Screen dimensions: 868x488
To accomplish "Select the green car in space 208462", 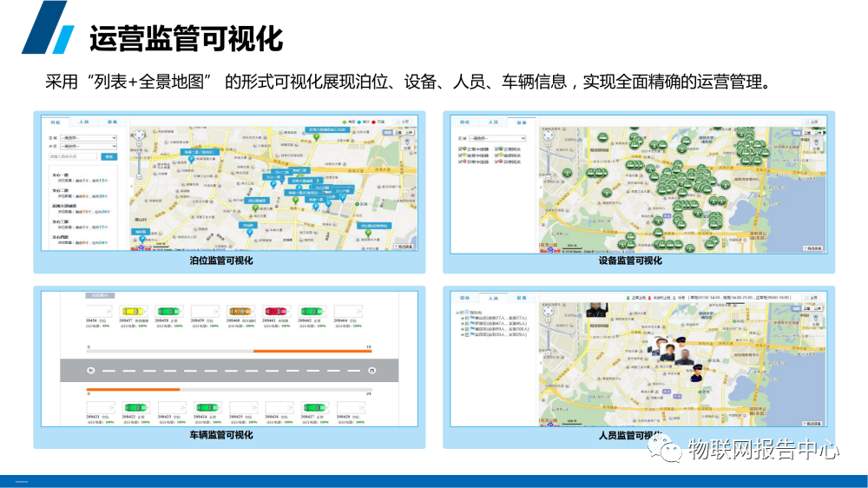I will pos(312,312).
